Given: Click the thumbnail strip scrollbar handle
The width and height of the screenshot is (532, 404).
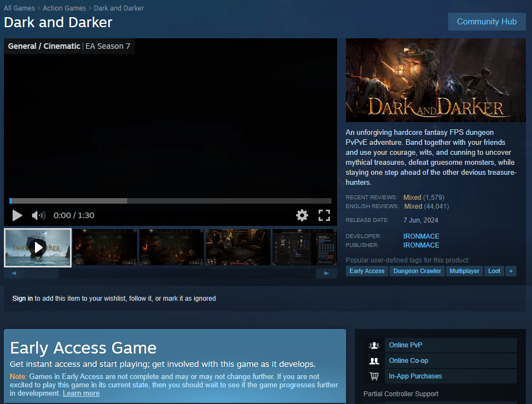Looking at the screenshot, I should tap(42, 273).
